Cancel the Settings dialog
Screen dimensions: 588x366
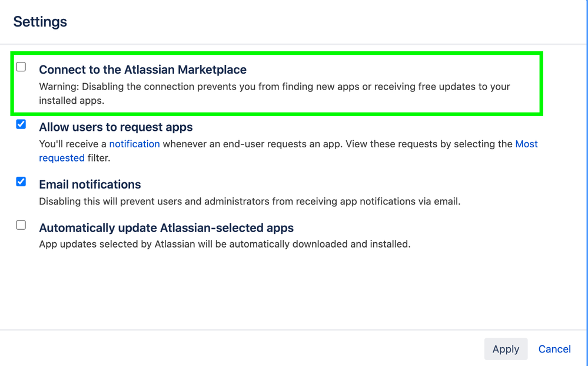pos(554,349)
